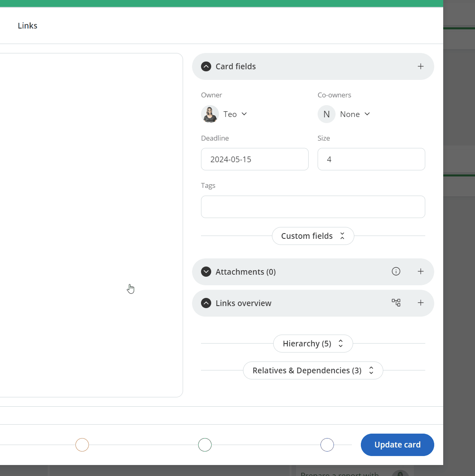Show the Custom fields section
Viewport: 475px width, 476px height.
pyautogui.click(x=313, y=236)
